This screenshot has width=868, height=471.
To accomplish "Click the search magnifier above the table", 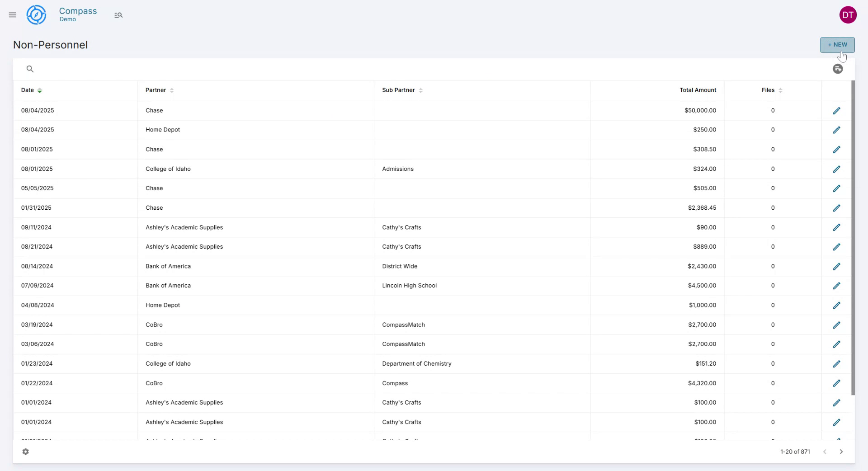I will point(30,69).
